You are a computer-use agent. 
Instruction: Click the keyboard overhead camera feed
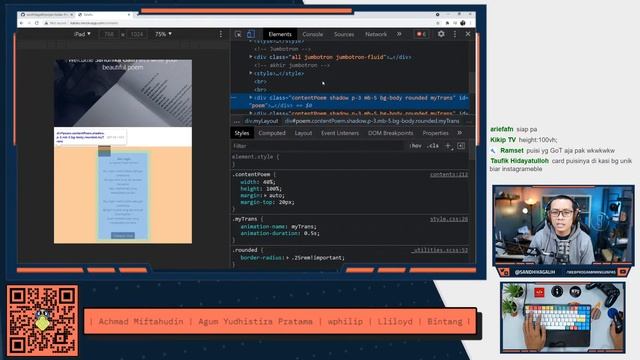tap(563, 317)
